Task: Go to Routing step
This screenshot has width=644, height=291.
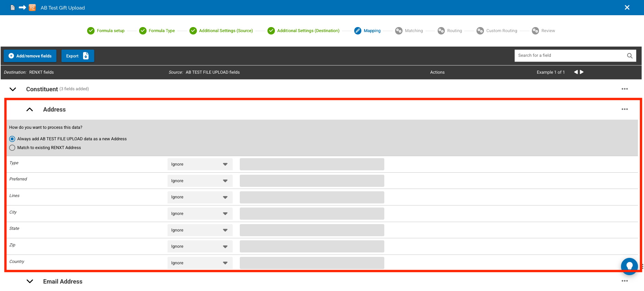Action: 450,31
